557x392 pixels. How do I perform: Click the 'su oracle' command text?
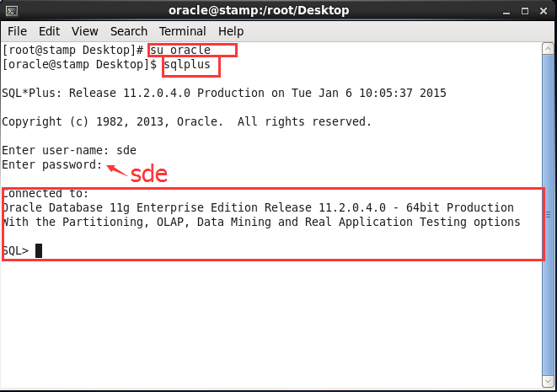[x=180, y=50]
